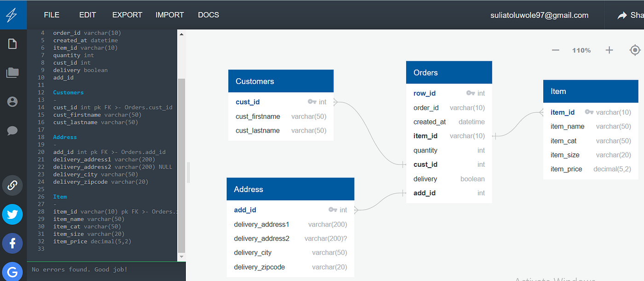
Task: Open the FILE menu
Action: [x=52, y=15]
